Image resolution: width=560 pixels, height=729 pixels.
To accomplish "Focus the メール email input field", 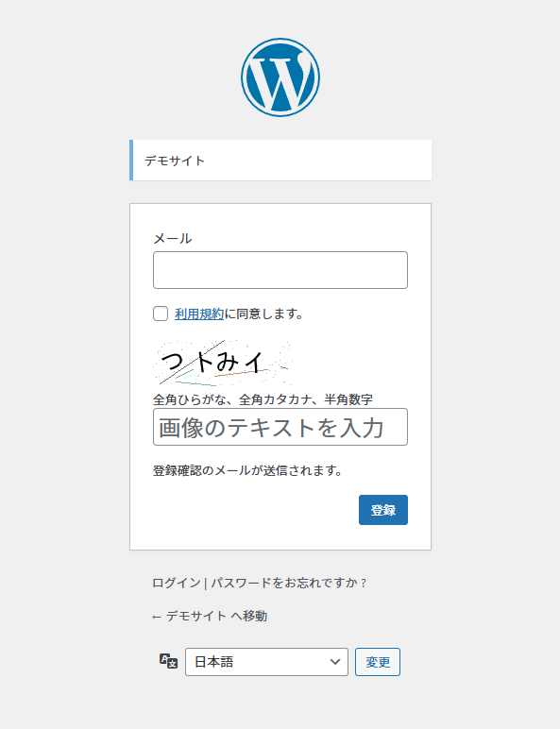I will pos(280,270).
